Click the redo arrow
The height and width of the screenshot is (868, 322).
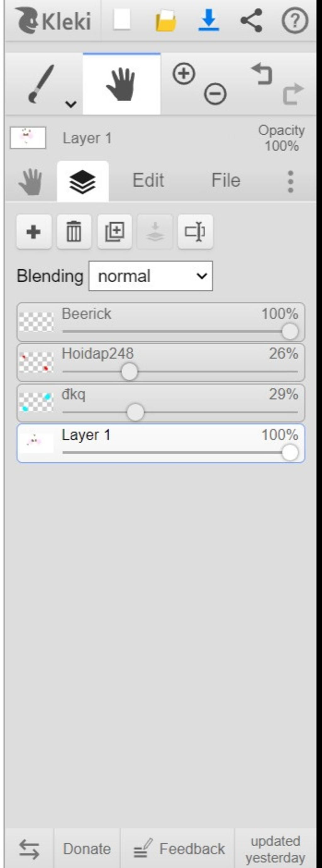point(293,94)
